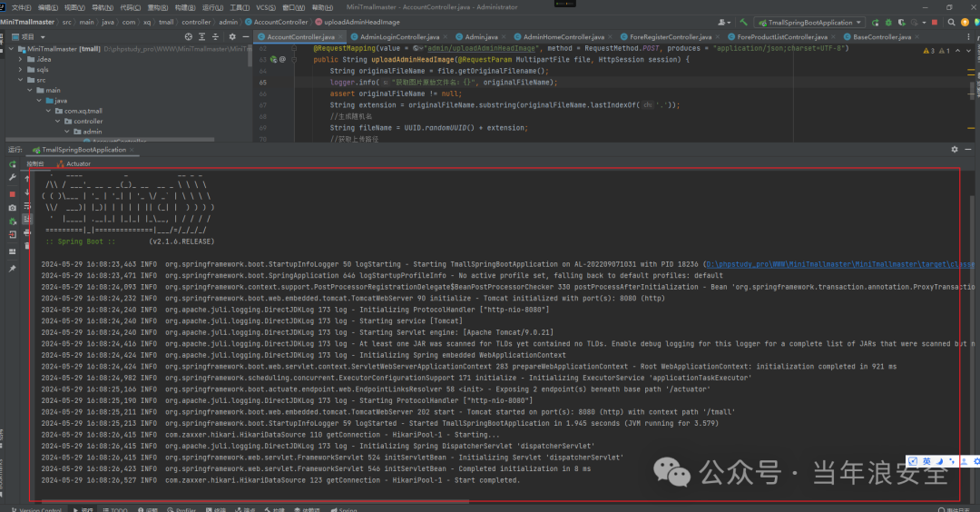Viewport: 980px width, 512px height.
Task: Close the AccountController.java editor tab
Action: [340, 37]
